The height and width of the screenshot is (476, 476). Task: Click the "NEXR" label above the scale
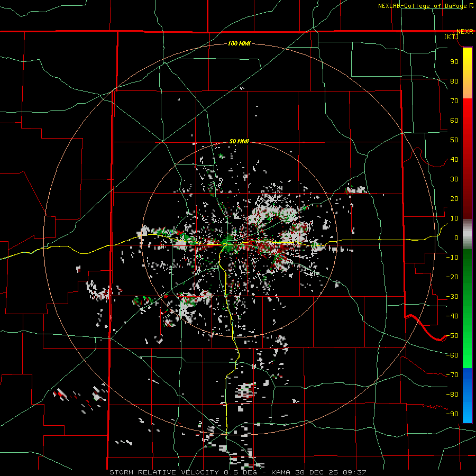pos(464,32)
